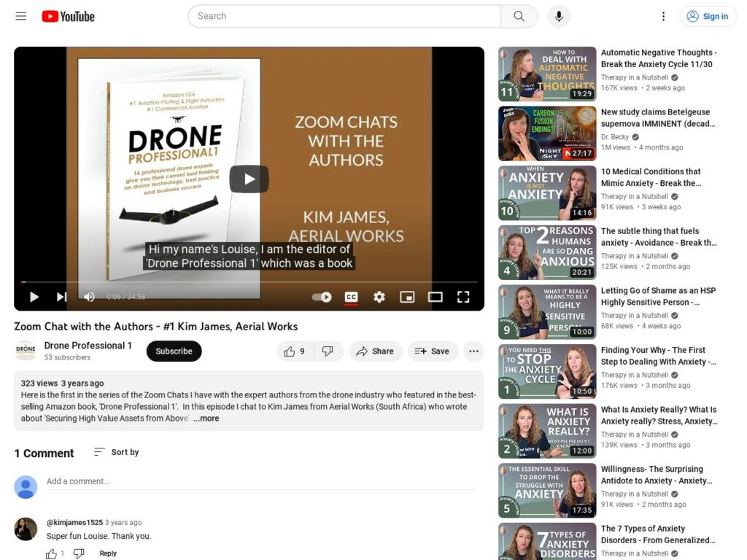Viewport: 747px width, 560px height.
Task: Open the Drone Professional 1 channel name
Action: click(x=88, y=346)
